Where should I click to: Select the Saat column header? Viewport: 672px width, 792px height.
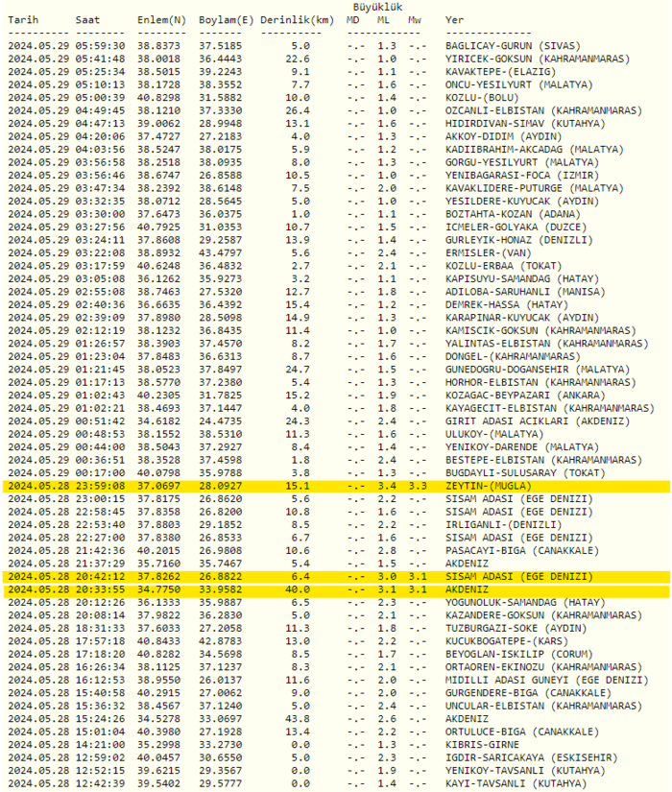point(88,20)
